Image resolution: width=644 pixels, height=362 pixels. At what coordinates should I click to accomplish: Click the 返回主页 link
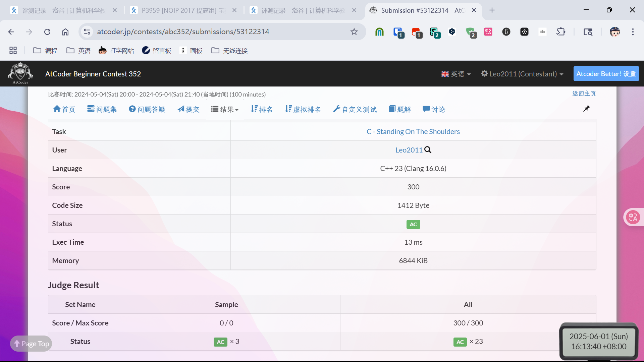(584, 94)
